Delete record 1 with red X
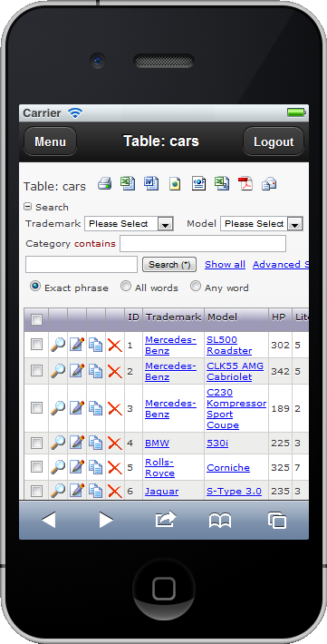The width and height of the screenshot is (327, 644). pyautogui.click(x=115, y=345)
